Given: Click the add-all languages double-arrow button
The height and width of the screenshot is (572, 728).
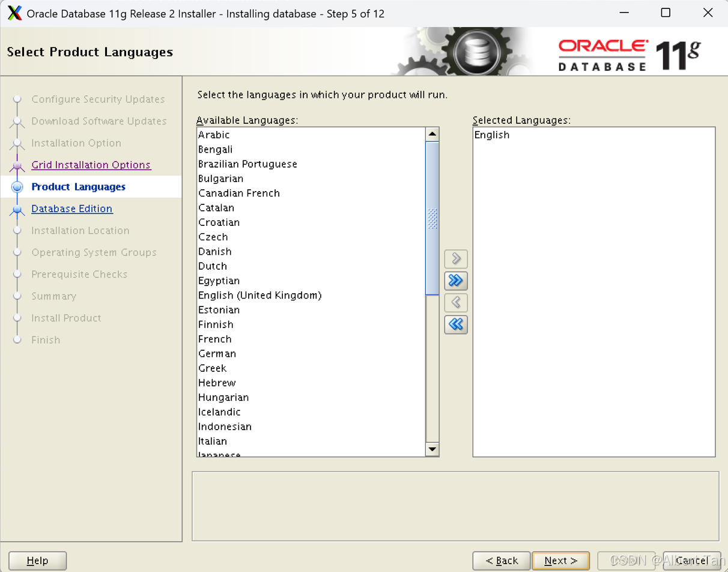Looking at the screenshot, I should click(456, 281).
